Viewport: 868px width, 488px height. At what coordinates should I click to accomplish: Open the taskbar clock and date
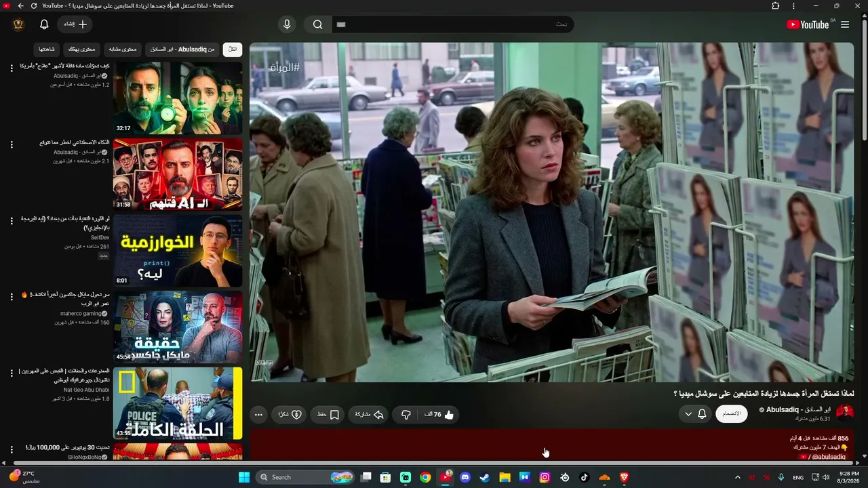850,477
